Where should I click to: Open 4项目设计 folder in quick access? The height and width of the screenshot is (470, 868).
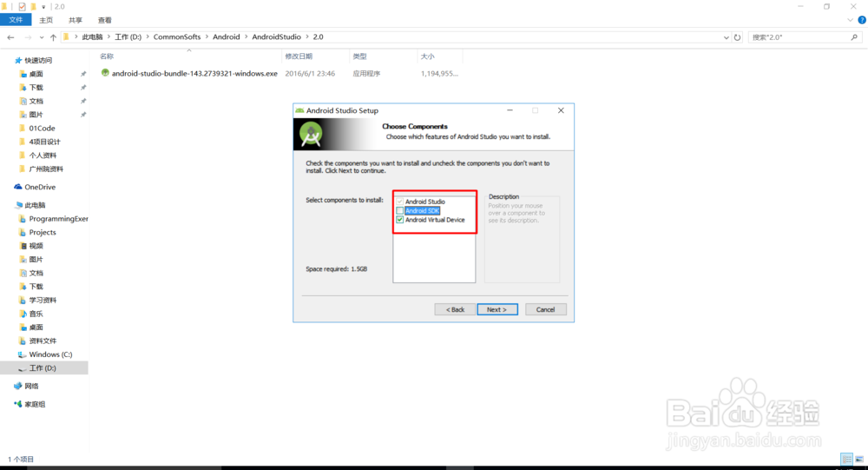click(x=45, y=142)
